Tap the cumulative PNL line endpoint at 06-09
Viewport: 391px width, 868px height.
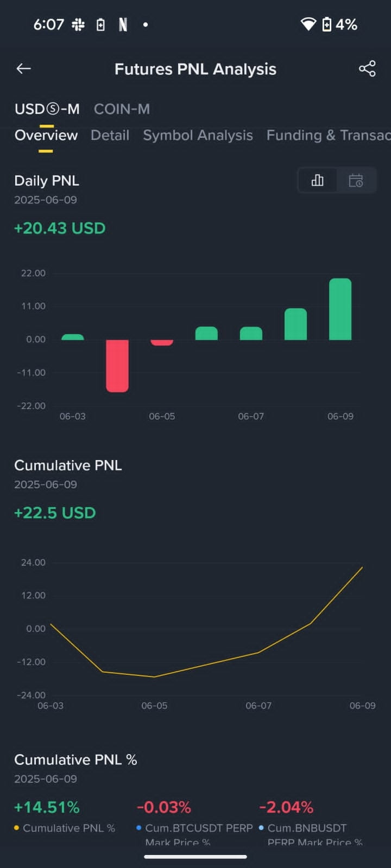click(362, 567)
